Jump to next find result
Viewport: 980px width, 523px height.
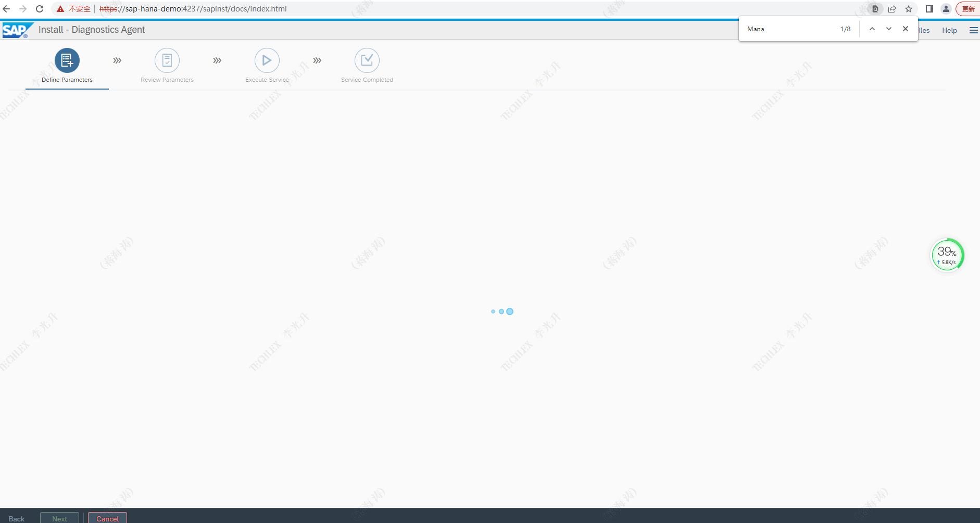[889, 29]
